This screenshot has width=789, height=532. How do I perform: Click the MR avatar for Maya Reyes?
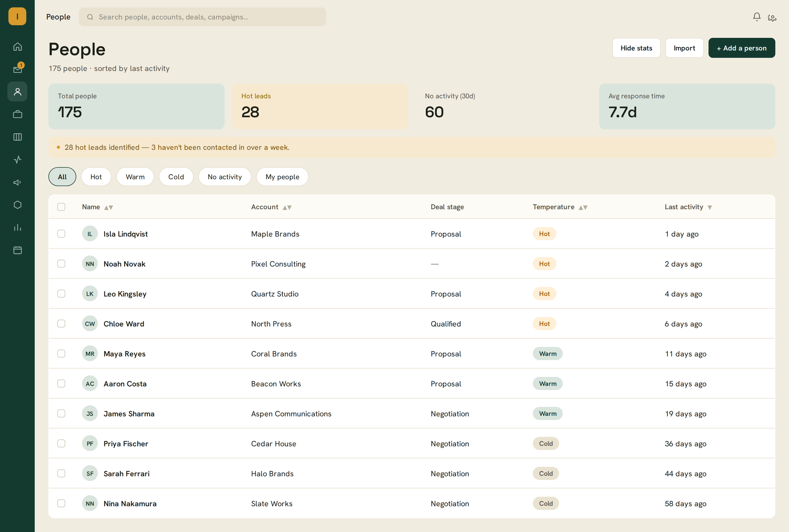pyautogui.click(x=90, y=354)
